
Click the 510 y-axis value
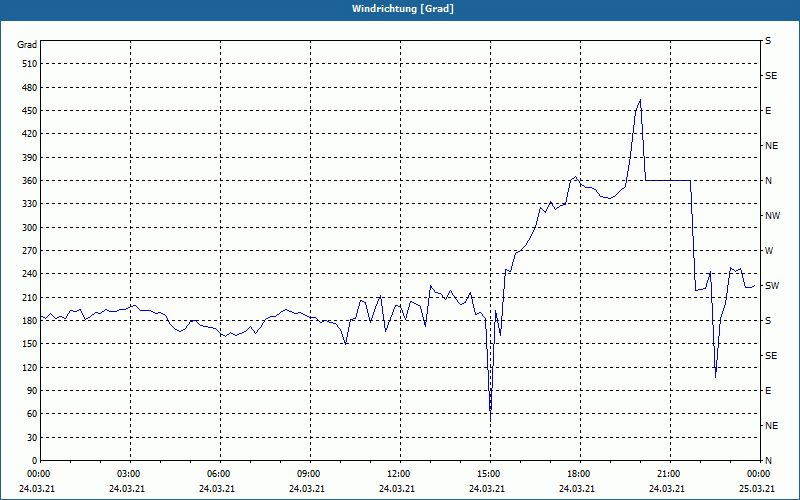[x=30, y=64]
